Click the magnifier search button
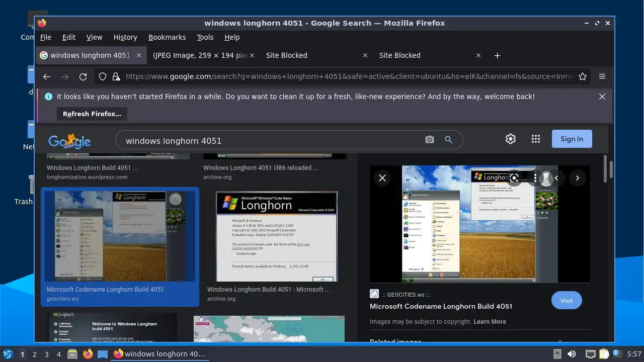This screenshot has height=362, width=644. point(448,140)
